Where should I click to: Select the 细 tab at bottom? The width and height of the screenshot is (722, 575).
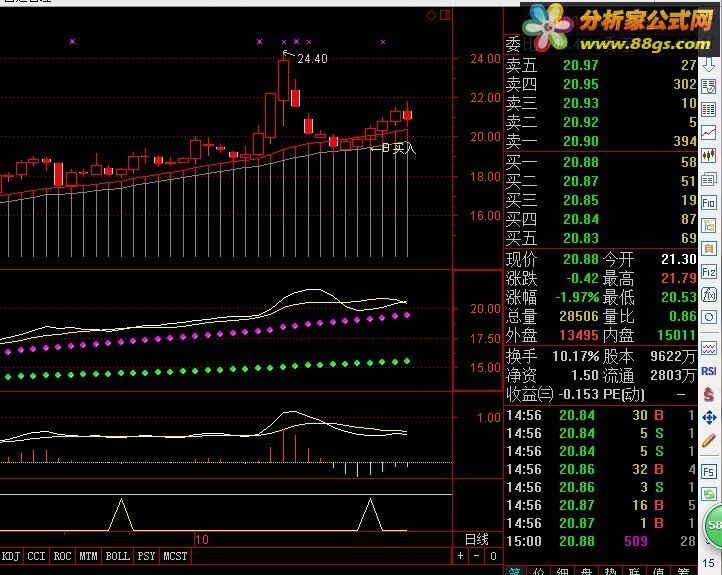click(563, 571)
